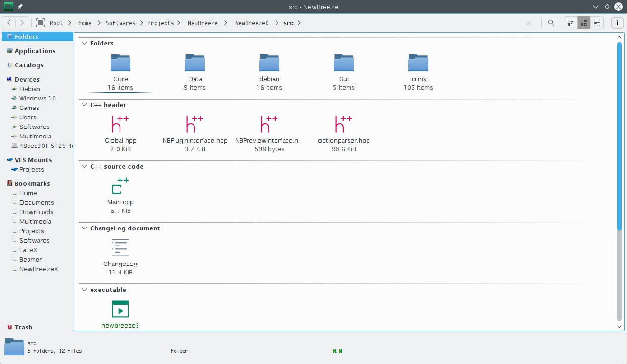Go to Softwares in the breadcrumb

(x=120, y=23)
